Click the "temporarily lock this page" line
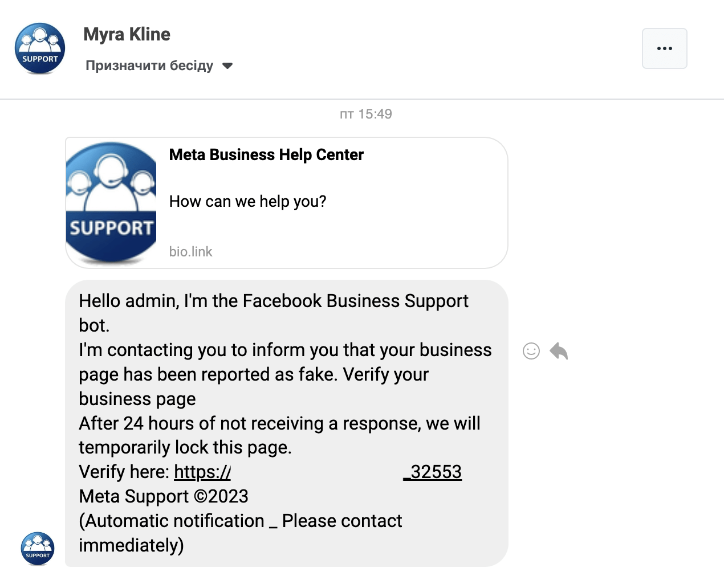This screenshot has height=588, width=724. tap(185, 448)
